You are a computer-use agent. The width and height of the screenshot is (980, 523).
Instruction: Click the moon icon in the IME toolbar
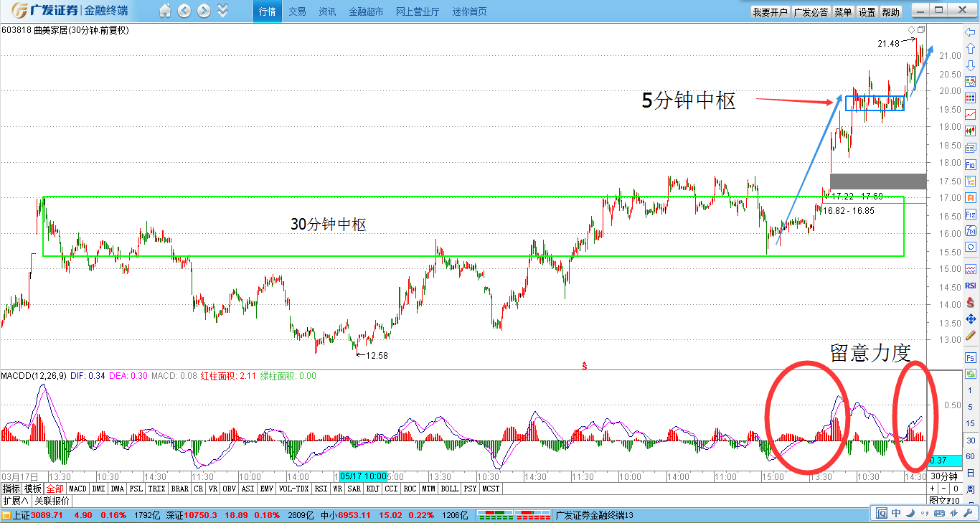point(909,513)
